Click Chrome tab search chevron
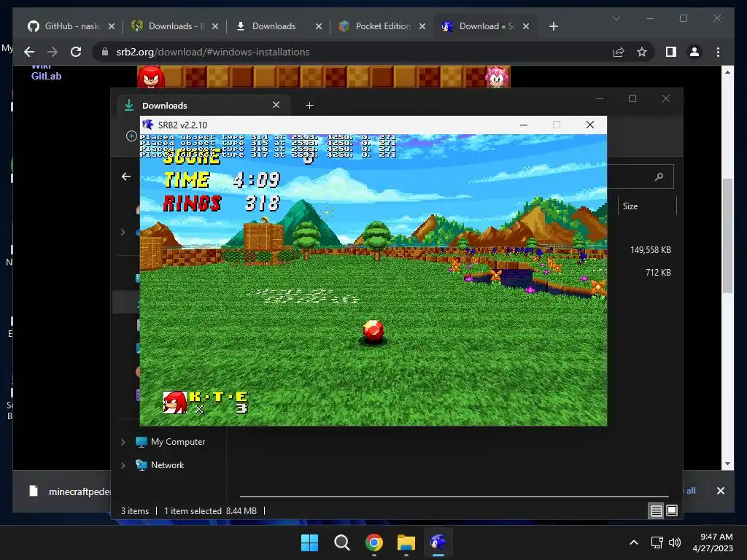The width and height of the screenshot is (747, 560). click(x=616, y=18)
